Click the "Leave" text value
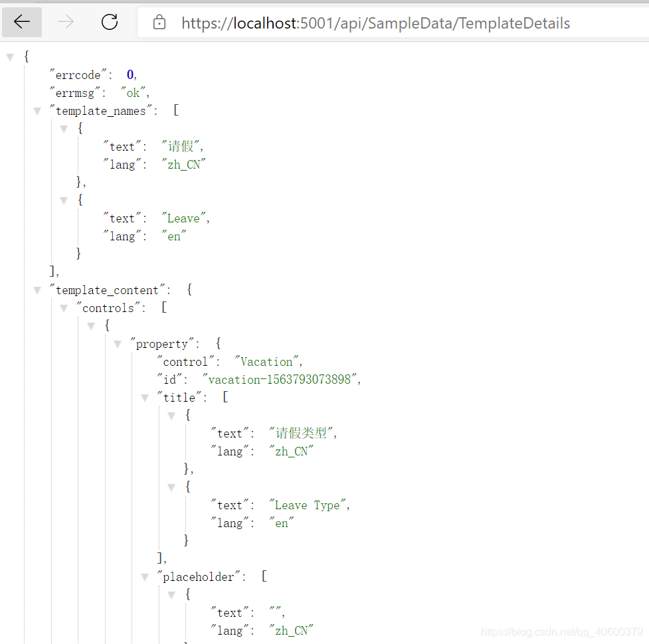Image resolution: width=649 pixels, height=644 pixels. [183, 218]
